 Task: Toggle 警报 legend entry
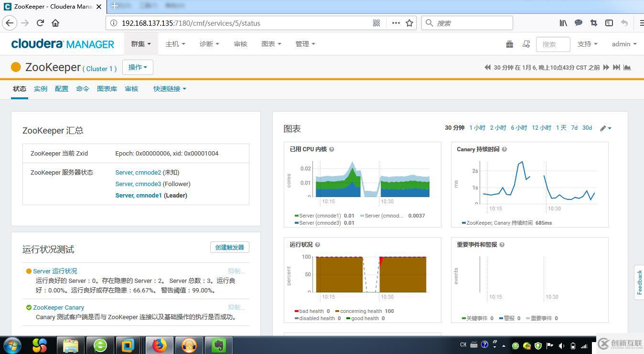pyautogui.click(x=509, y=318)
